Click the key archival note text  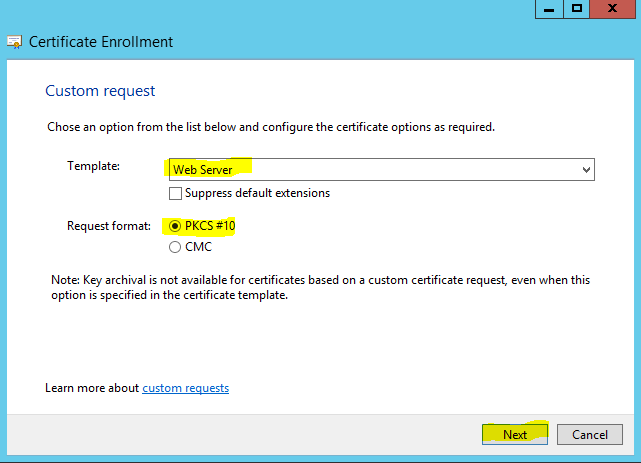click(320, 287)
